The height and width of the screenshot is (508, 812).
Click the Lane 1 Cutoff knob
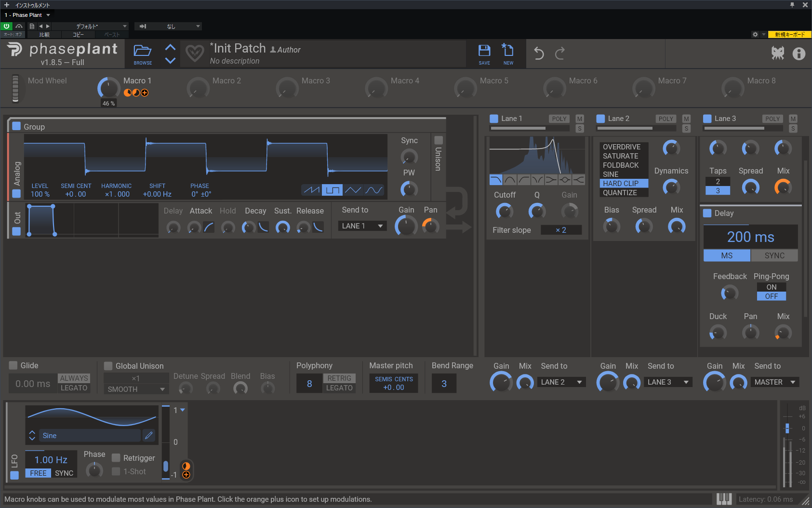[504, 211]
